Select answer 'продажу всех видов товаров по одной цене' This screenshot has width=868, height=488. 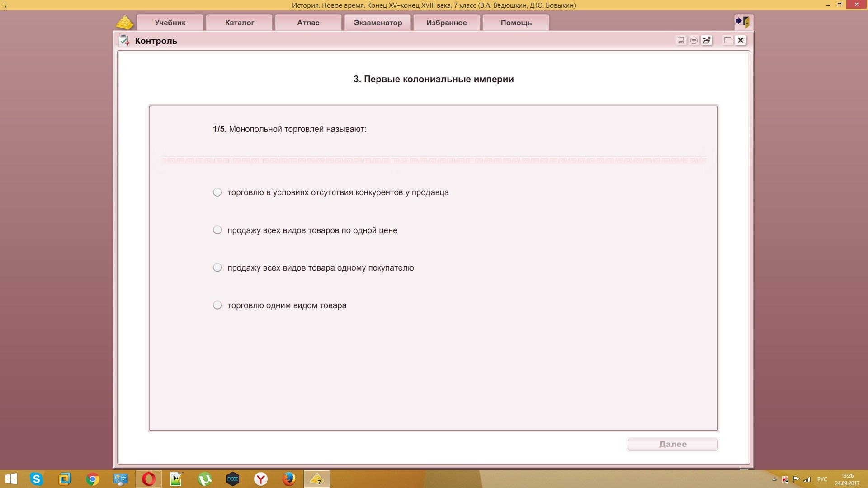point(217,230)
